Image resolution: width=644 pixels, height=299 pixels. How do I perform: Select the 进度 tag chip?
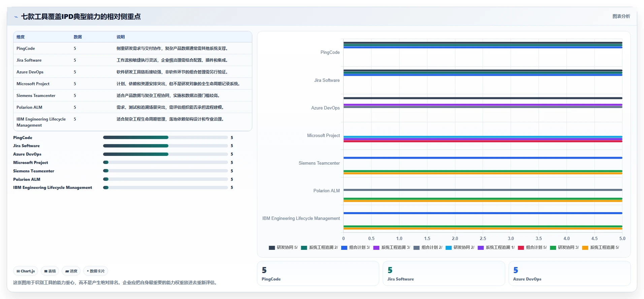[x=71, y=271]
